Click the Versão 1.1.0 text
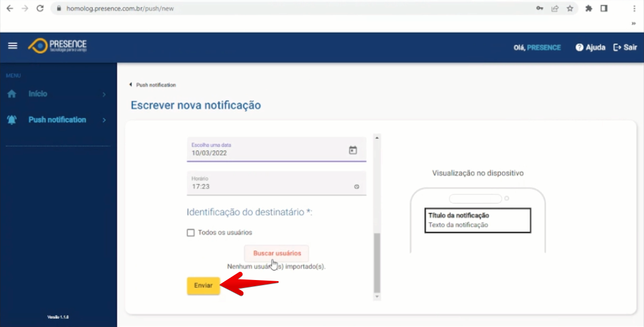644x327 pixels. tap(58, 317)
